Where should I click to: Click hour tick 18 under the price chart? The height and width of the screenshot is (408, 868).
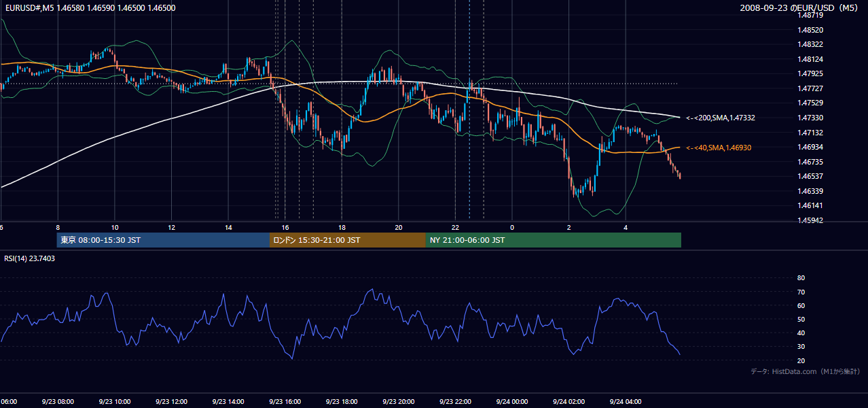pos(342,228)
